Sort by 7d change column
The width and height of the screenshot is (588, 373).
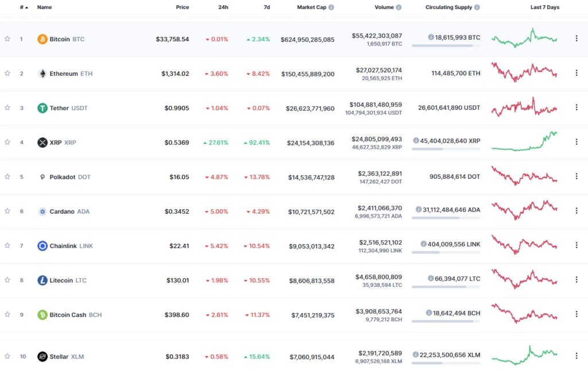coord(266,7)
